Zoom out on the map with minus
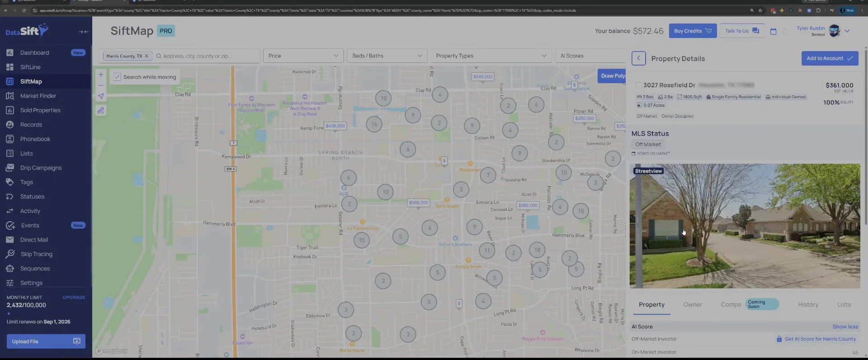 click(101, 85)
